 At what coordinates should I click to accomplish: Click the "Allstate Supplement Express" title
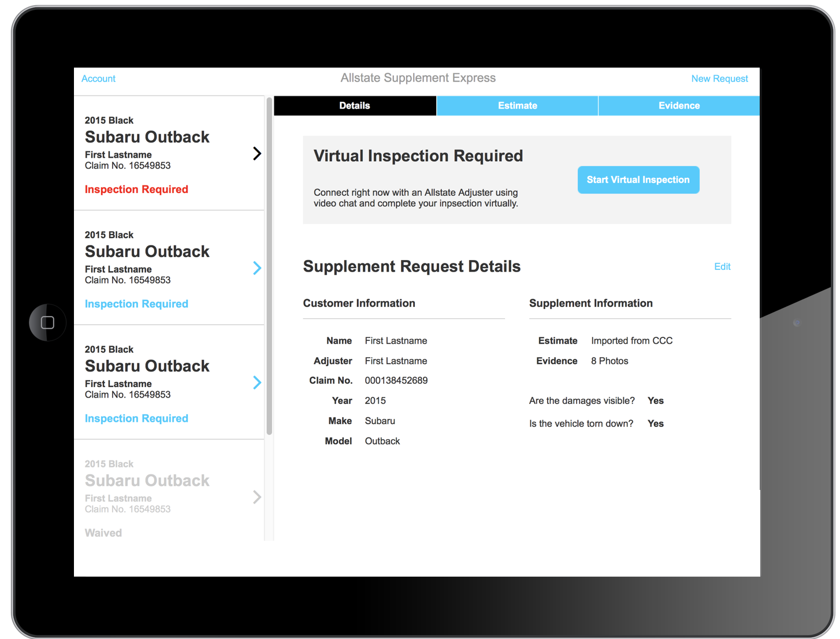tap(418, 78)
